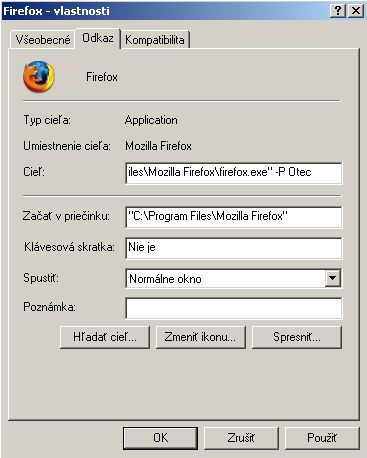Click the Firefox logo icon
Image resolution: width=367 pixels, height=458 pixels.
[39, 77]
